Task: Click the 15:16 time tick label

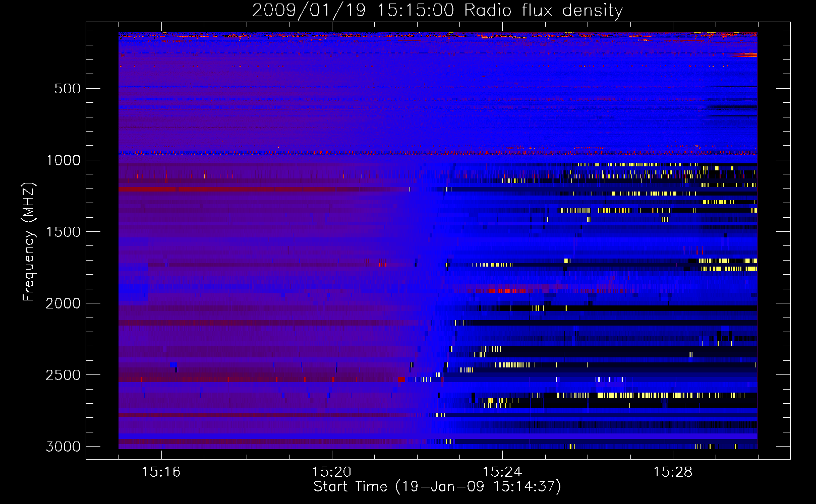Action: click(161, 472)
